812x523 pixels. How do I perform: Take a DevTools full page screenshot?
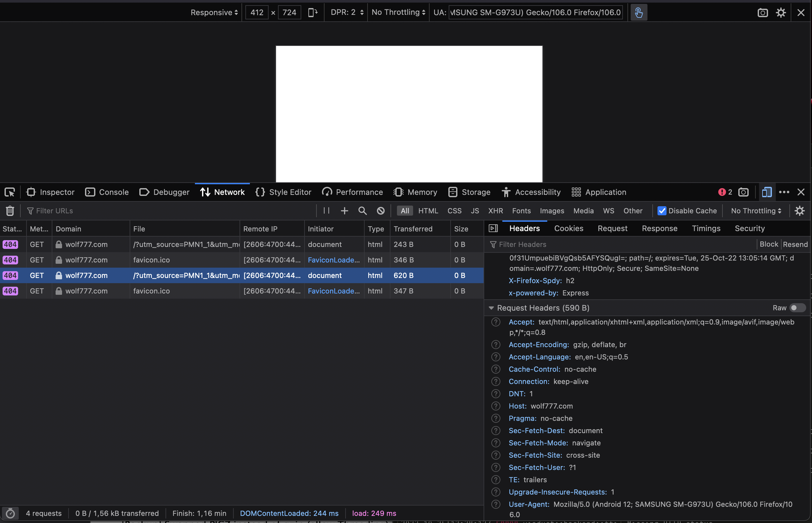point(743,192)
